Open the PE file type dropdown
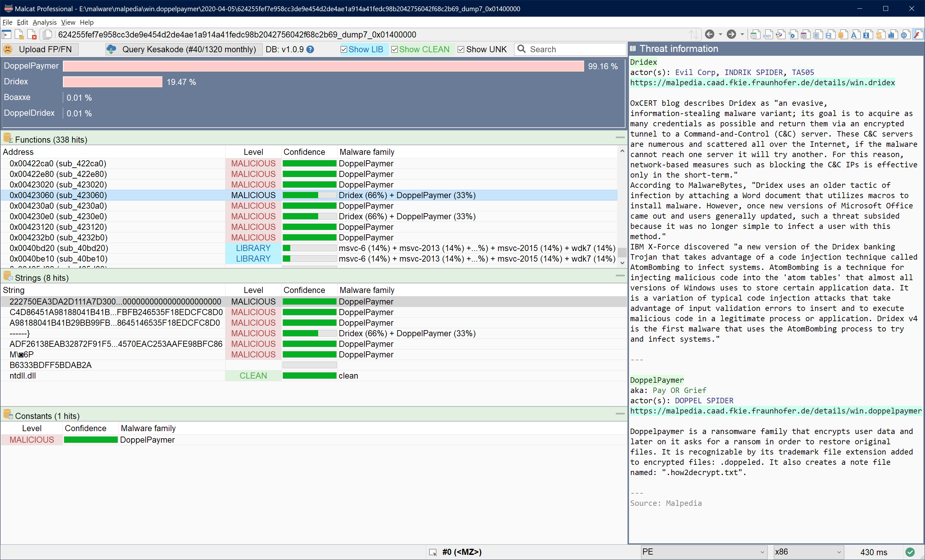The height and width of the screenshot is (560, 925). point(703,552)
